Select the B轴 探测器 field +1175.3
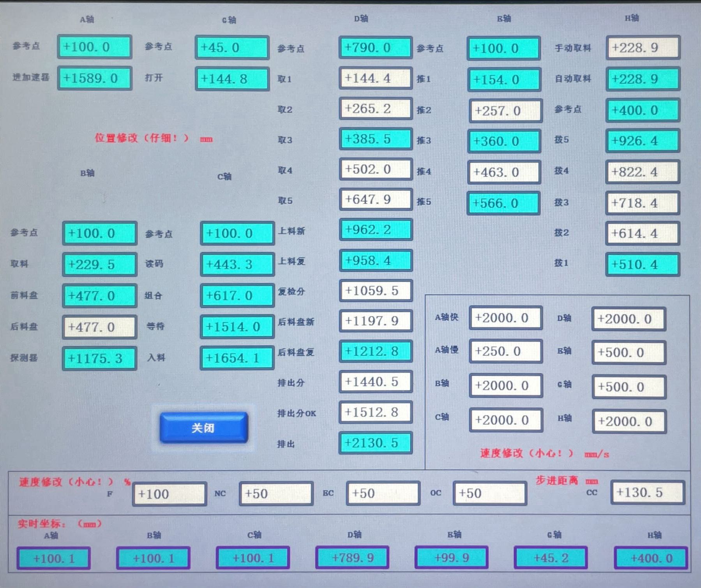This screenshot has width=701, height=588. 99,358
